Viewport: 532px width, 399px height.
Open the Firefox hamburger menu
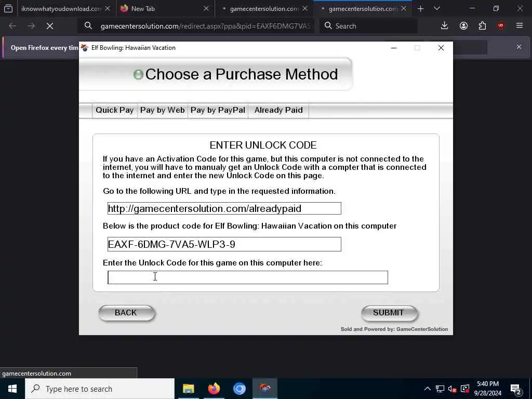(520, 26)
